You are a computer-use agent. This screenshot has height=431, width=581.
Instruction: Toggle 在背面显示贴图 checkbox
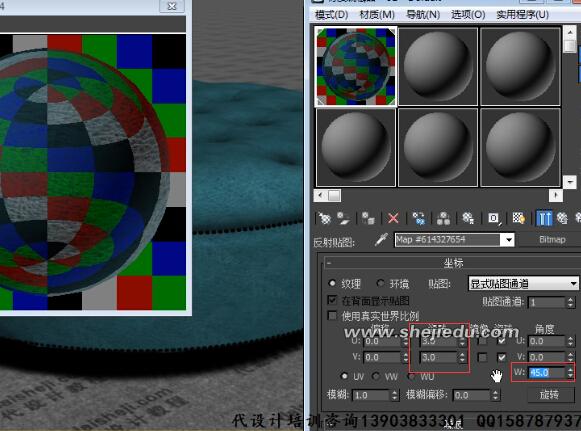(x=332, y=300)
